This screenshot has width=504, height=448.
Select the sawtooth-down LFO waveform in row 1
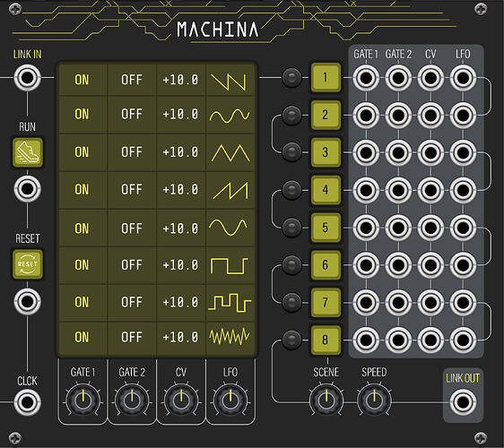pos(230,81)
